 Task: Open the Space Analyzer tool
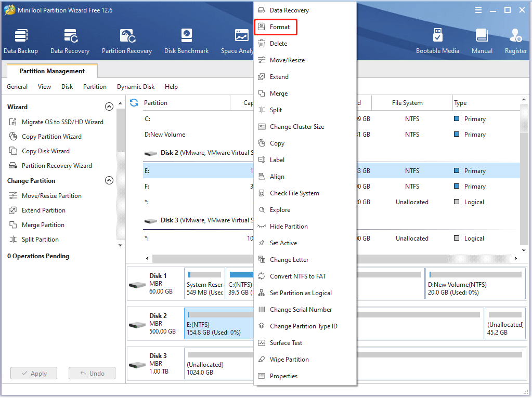pyautogui.click(x=237, y=42)
